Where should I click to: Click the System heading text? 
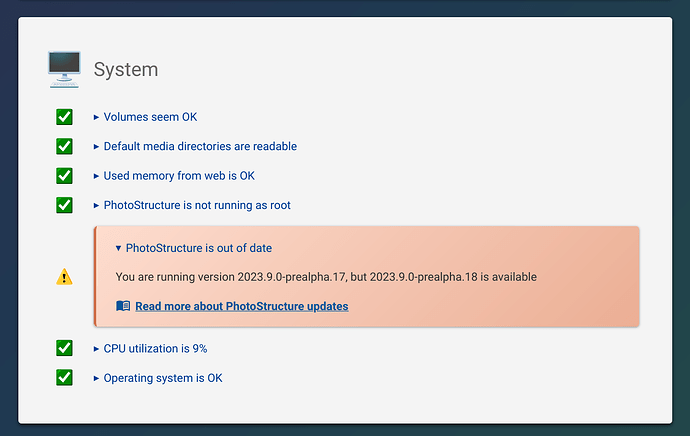coord(126,70)
